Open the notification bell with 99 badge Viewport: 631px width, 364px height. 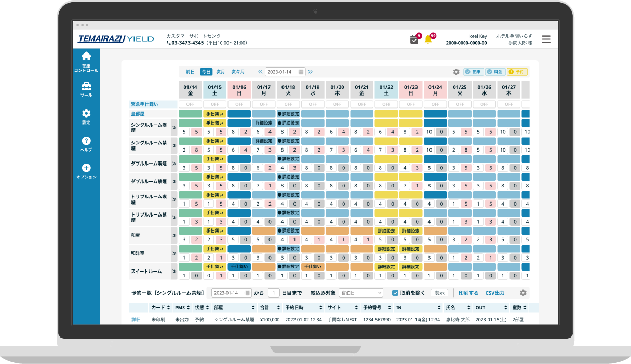pyautogui.click(x=428, y=39)
